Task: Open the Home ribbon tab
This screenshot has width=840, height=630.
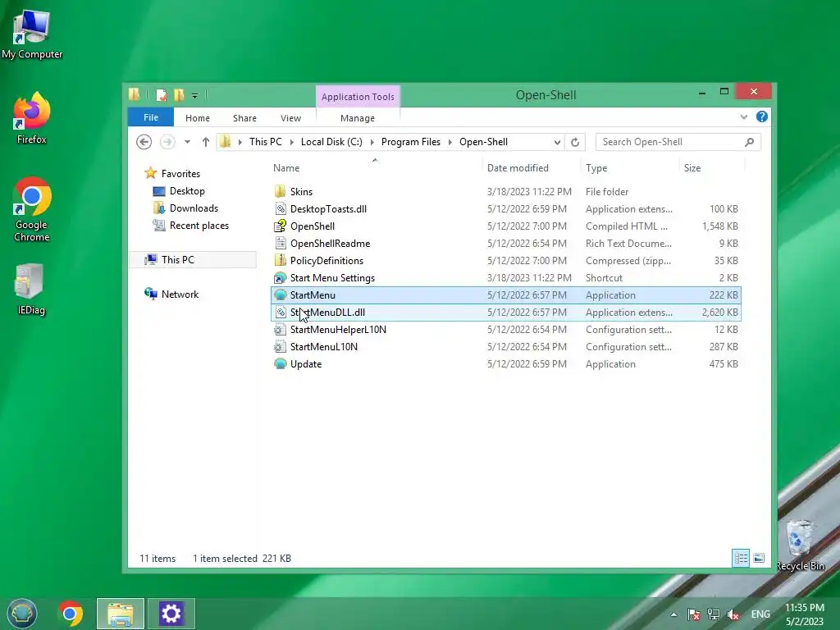Action: click(198, 118)
